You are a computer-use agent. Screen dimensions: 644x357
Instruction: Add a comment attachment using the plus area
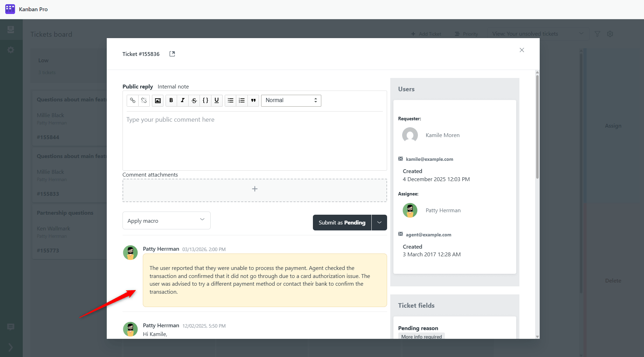click(254, 189)
